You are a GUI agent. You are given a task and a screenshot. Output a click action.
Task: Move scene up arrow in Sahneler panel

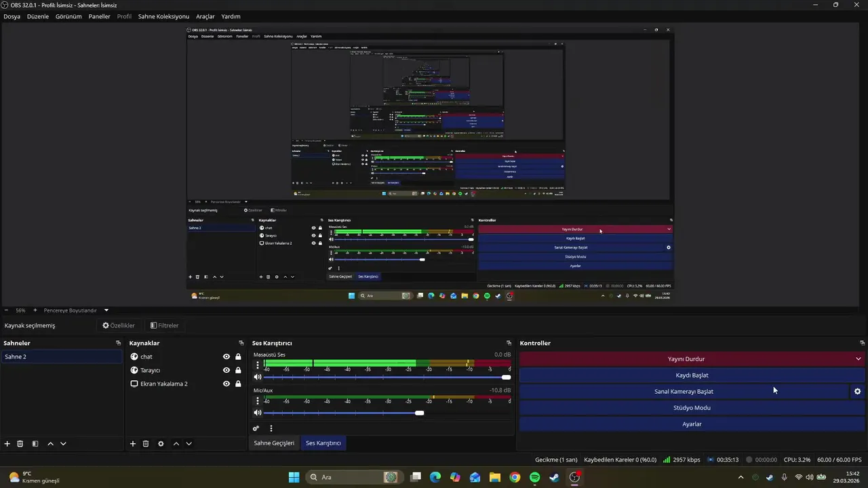click(50, 444)
